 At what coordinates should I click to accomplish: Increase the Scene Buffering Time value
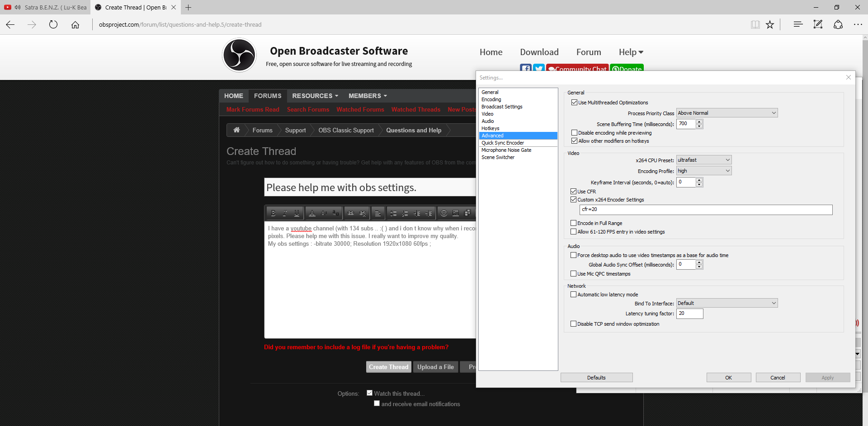(x=699, y=122)
